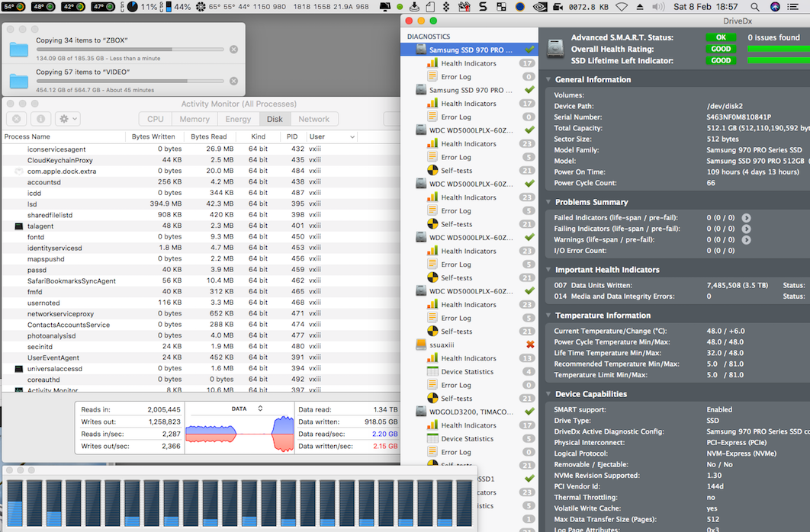The height and width of the screenshot is (532, 810).
Task: Collapse the Important Health Indicators section
Action: pyautogui.click(x=548, y=269)
